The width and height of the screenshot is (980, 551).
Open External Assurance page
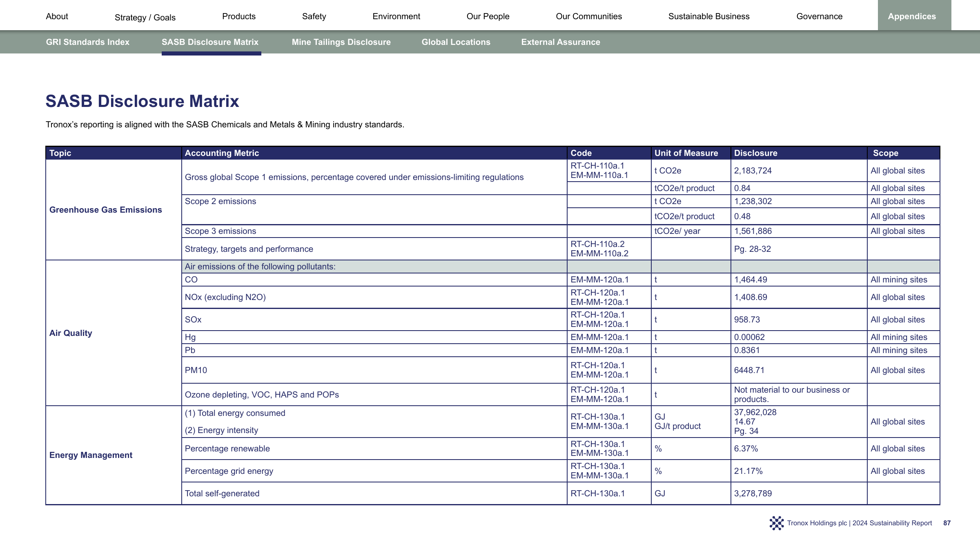[x=561, y=42]
